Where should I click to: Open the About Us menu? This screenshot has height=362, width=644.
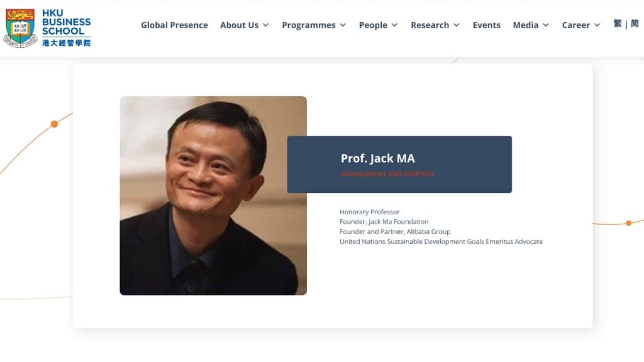tap(239, 25)
